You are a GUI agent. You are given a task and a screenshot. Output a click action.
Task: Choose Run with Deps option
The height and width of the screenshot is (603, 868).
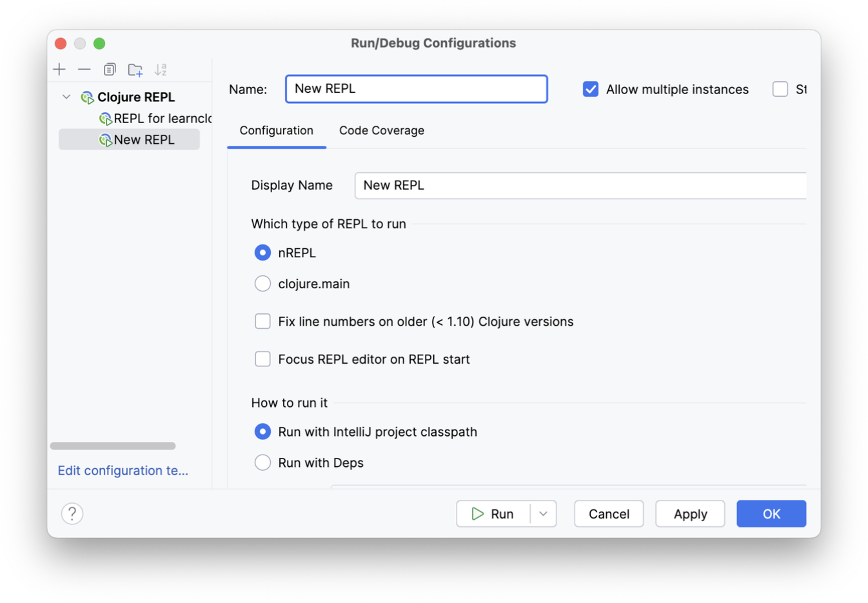point(262,462)
